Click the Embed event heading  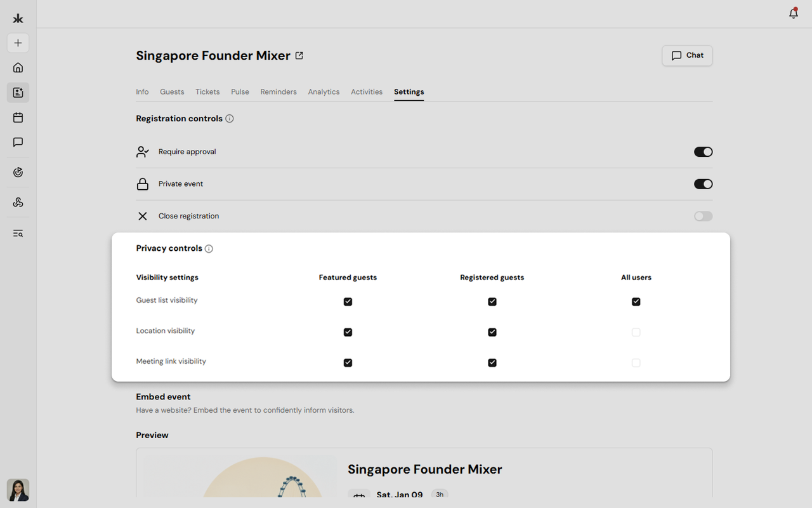163,397
